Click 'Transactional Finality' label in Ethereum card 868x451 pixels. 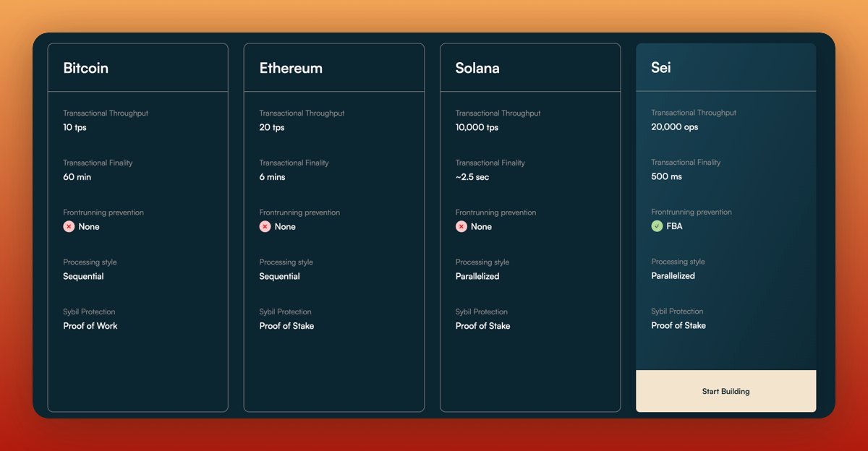coord(294,163)
